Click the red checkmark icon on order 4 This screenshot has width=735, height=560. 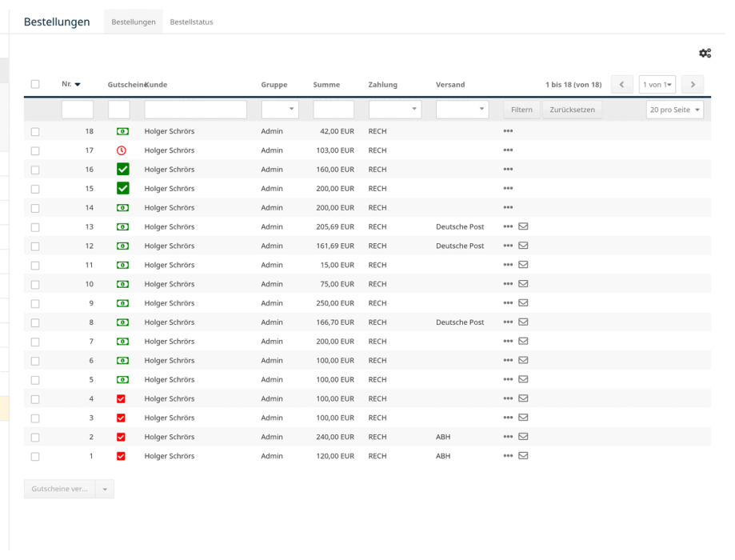click(x=121, y=398)
